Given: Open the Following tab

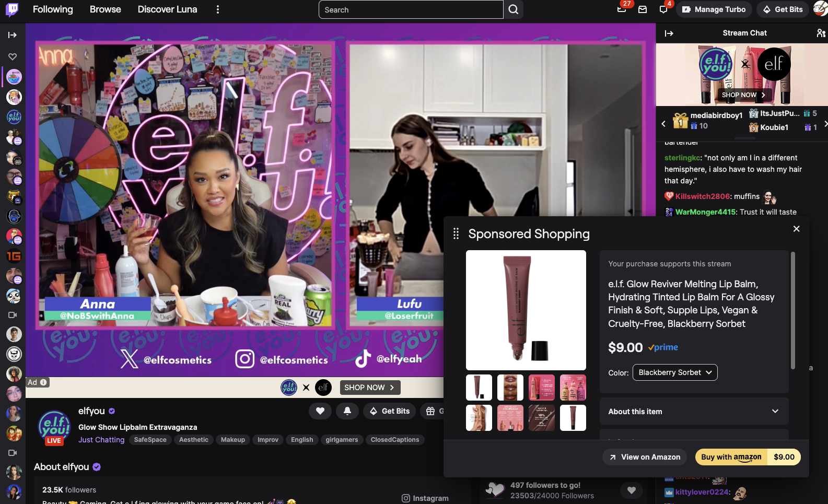Looking at the screenshot, I should pos(53,9).
